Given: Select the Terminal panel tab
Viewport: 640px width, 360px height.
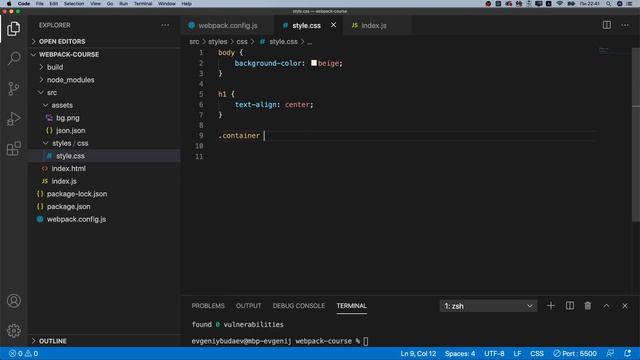Looking at the screenshot, I should pos(351,306).
